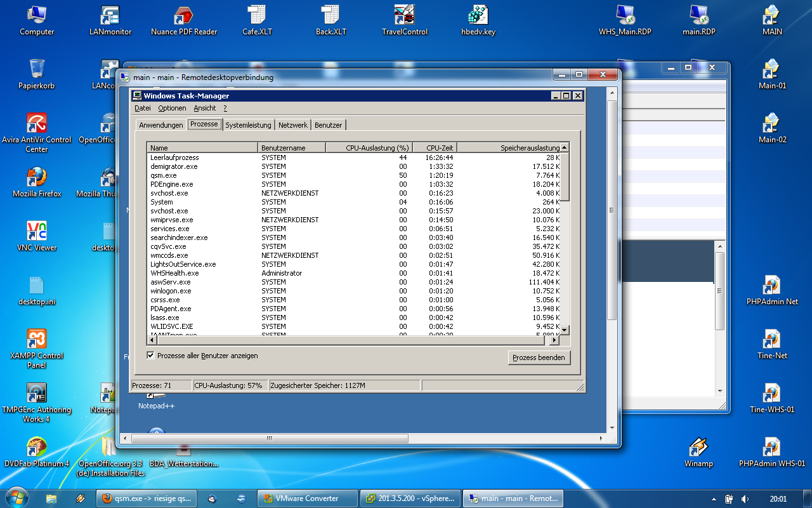Screen dimensions: 812x508
Task: Click the process list scroll-up arrow
Action: (565, 147)
